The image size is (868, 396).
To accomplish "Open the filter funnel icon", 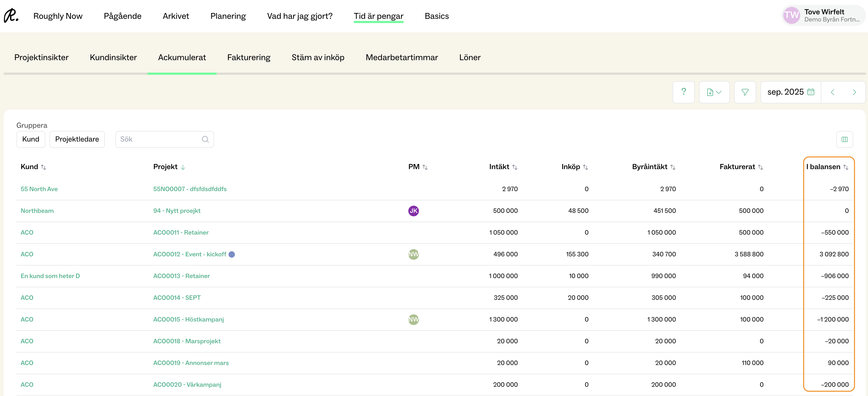I will point(745,92).
